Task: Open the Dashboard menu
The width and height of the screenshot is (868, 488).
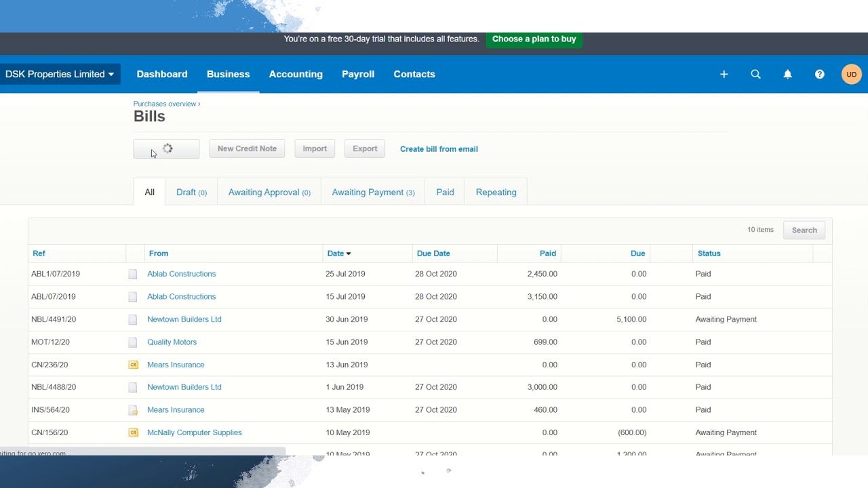Action: [162, 75]
